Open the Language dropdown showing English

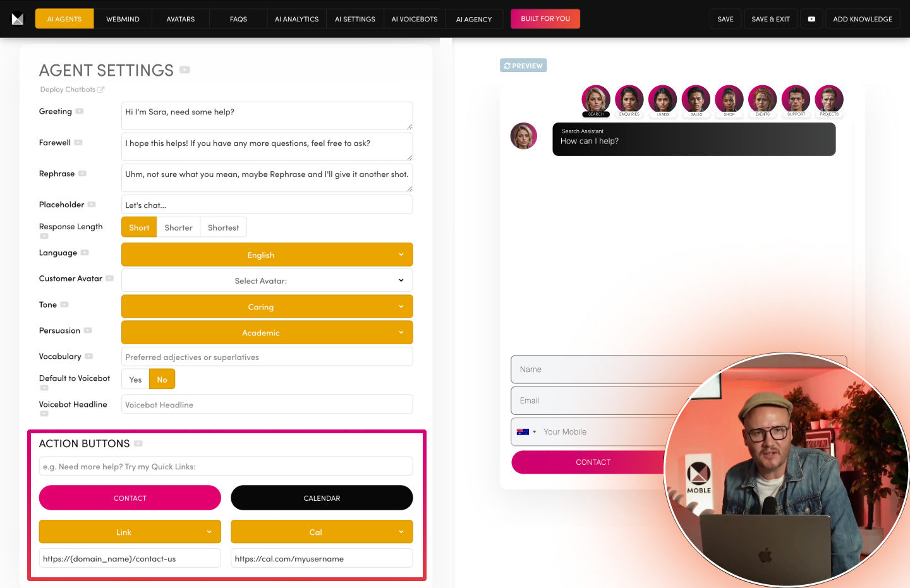(x=267, y=255)
